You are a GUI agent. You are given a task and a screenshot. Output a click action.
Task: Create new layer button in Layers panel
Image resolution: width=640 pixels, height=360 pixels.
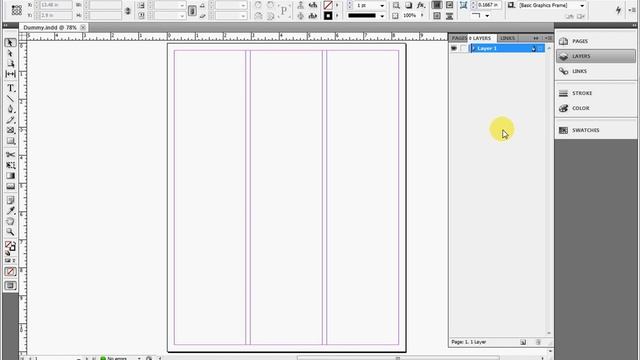click(x=523, y=342)
